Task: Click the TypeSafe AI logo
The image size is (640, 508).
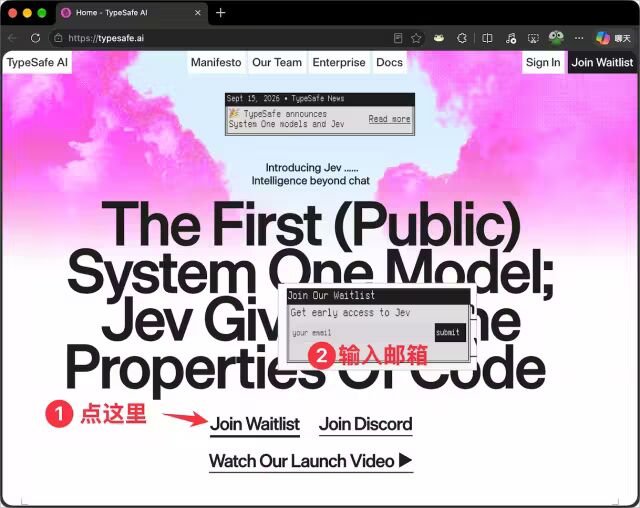Action: 37,62
